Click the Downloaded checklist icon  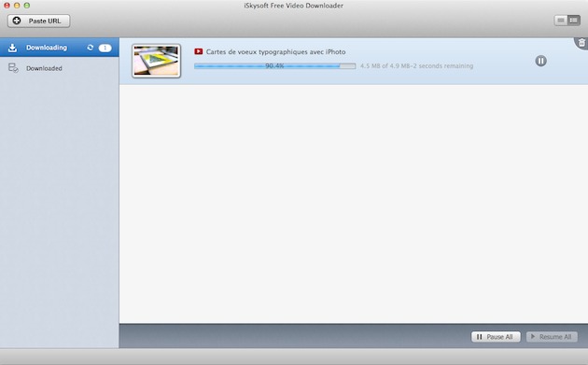point(13,68)
